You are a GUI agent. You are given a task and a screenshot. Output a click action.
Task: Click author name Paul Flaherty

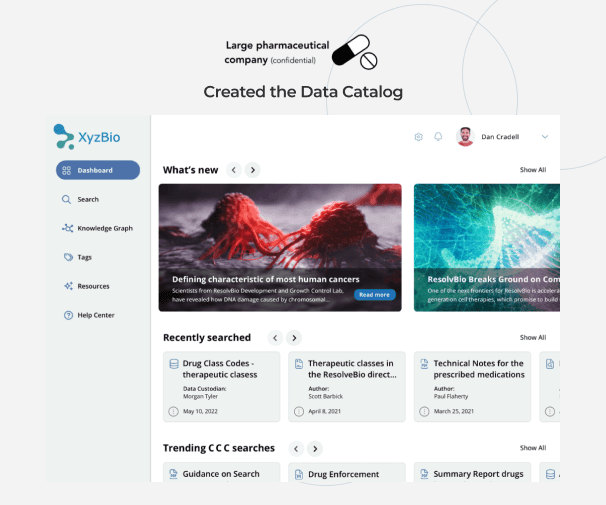(x=451, y=396)
